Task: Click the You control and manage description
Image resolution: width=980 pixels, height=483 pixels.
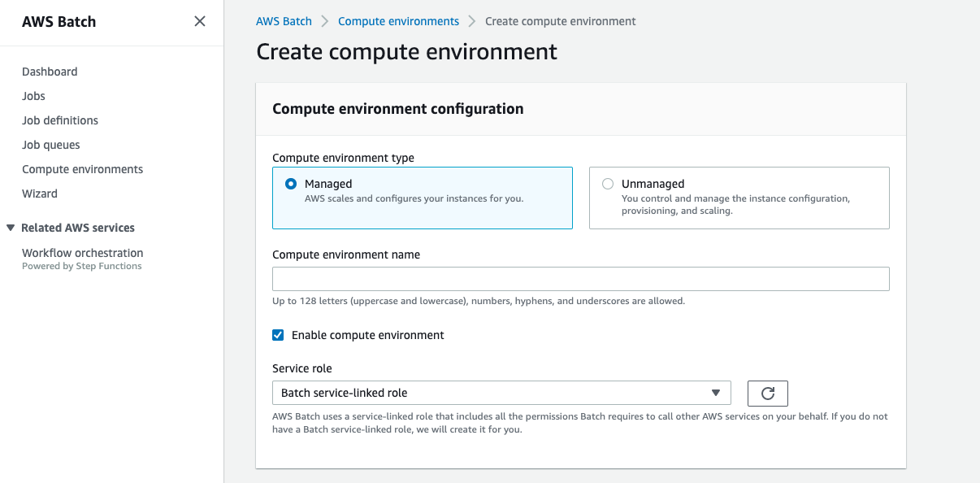Action: (735, 205)
